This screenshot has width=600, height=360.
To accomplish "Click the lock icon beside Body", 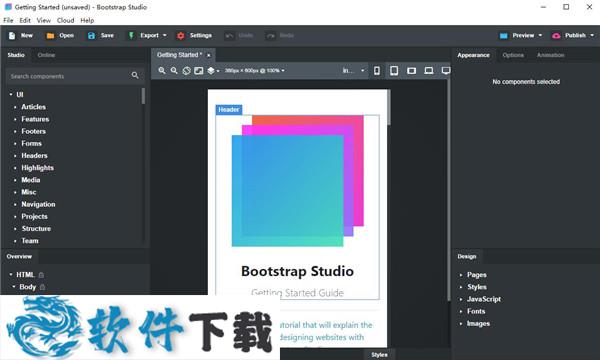I will coord(42,287).
